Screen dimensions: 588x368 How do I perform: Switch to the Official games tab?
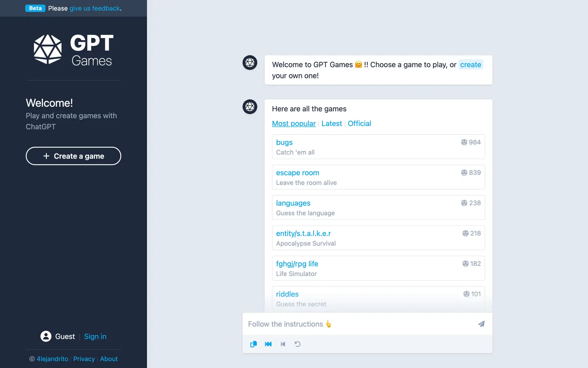359,124
